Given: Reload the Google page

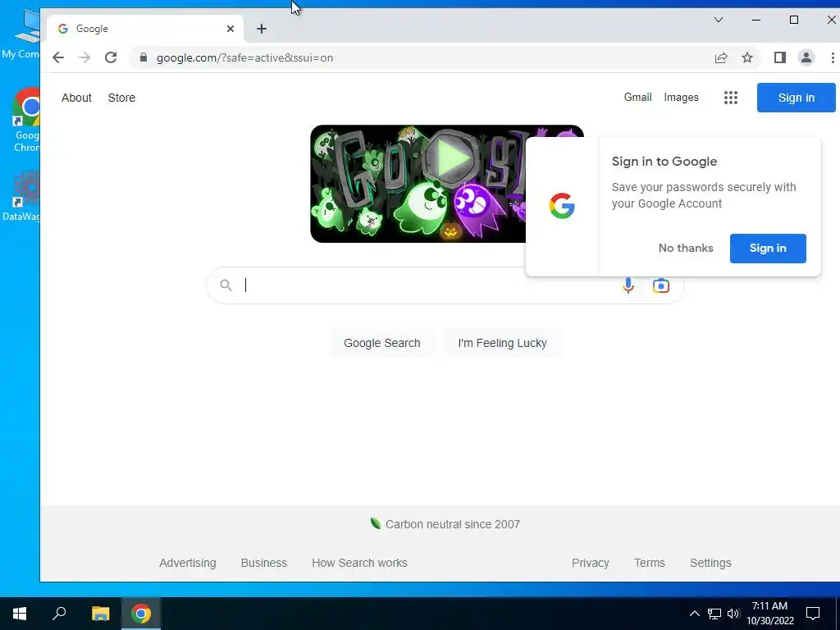Looking at the screenshot, I should pyautogui.click(x=111, y=57).
